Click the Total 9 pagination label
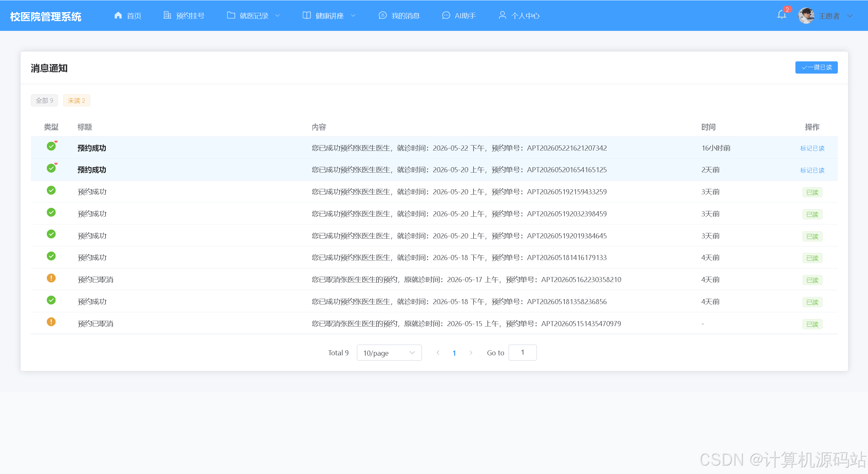 tap(338, 353)
